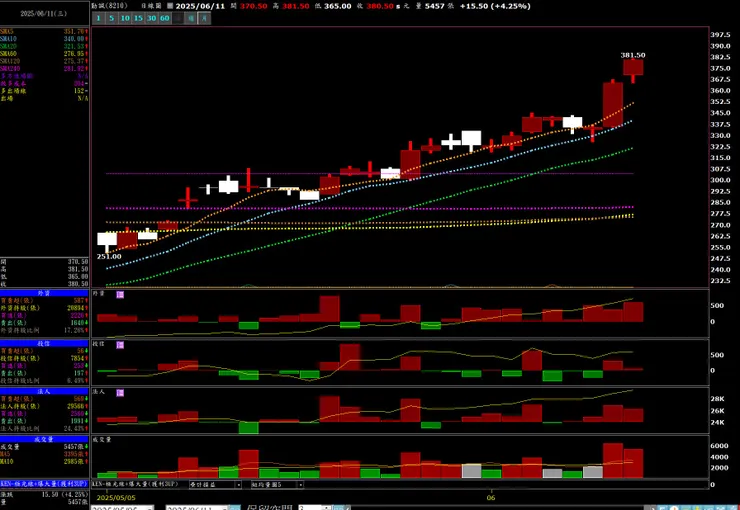
Task: Click the SMA120 row in legend
Action: [44, 61]
